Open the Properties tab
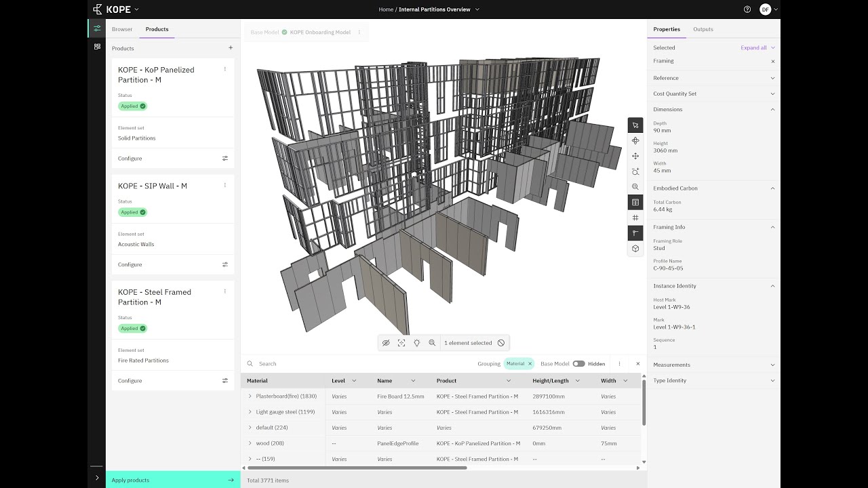 667,29
